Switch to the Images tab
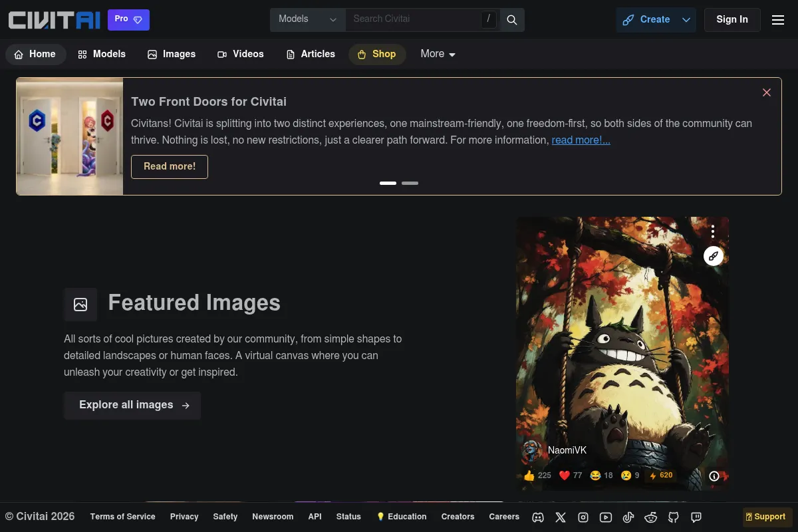Screen dimensions: 798x532 click(x=172, y=54)
